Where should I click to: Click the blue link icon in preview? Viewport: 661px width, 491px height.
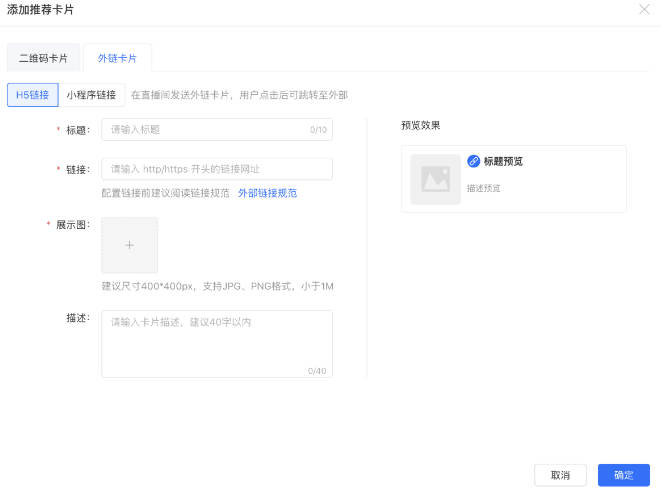click(x=473, y=161)
